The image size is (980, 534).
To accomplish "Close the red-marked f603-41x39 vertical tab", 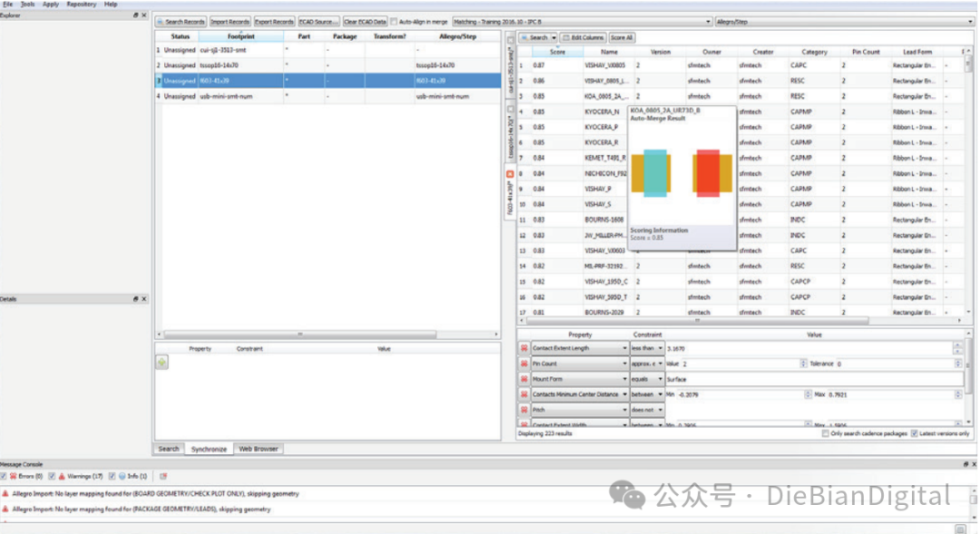I will [510, 174].
